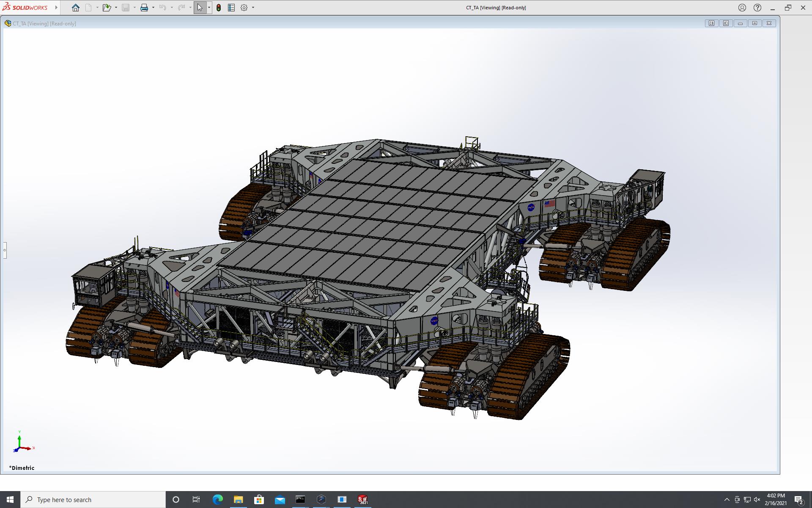The width and height of the screenshot is (812, 508).
Task: Click the Open document folder icon
Action: (x=106, y=8)
